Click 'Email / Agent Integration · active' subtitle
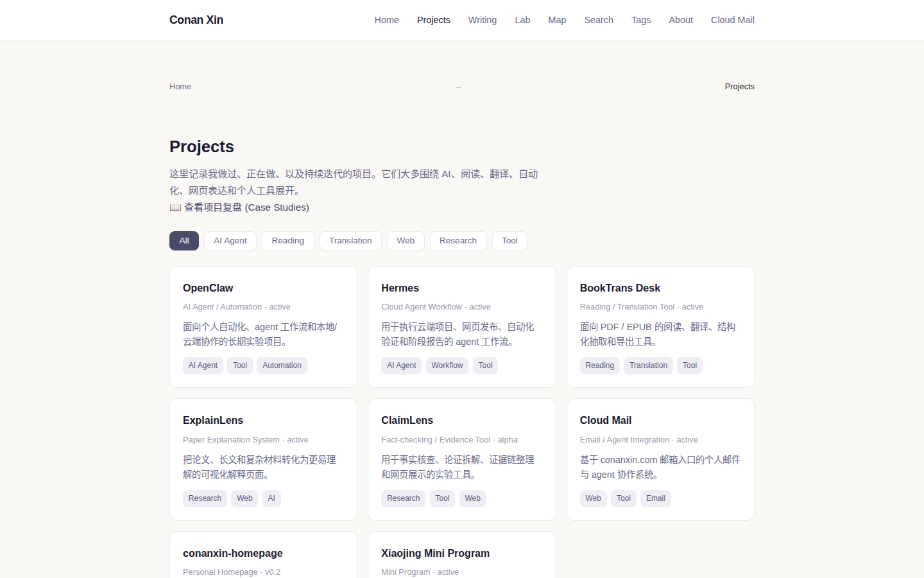This screenshot has width=924, height=578. pos(639,440)
